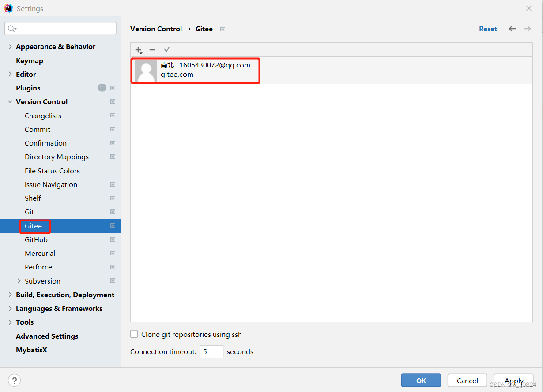
Task: Click the gitee.com account avatar
Action: click(146, 71)
